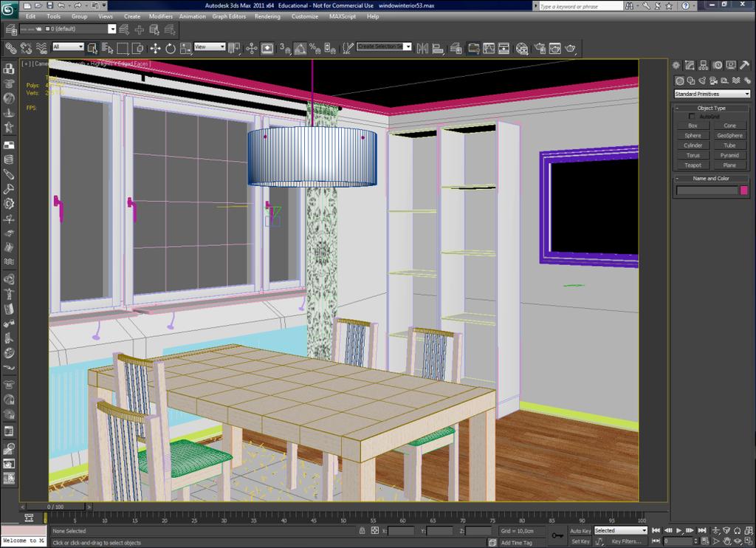Open the Create Selection Set dropdown

click(x=384, y=47)
